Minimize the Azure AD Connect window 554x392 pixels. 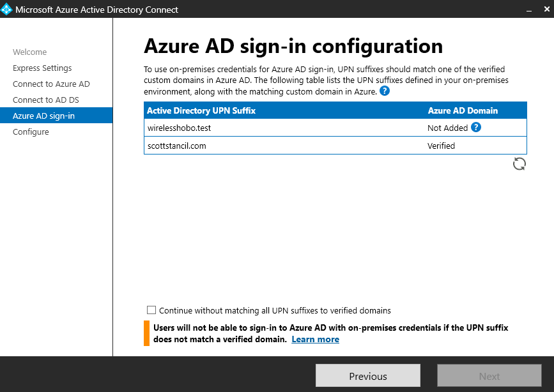[x=528, y=10]
